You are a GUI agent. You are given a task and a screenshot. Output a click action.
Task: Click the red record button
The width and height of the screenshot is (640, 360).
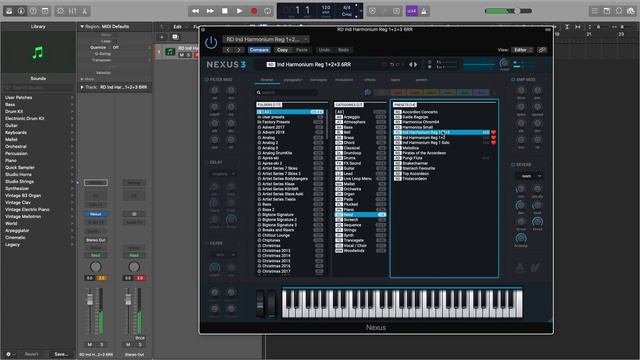point(254,11)
